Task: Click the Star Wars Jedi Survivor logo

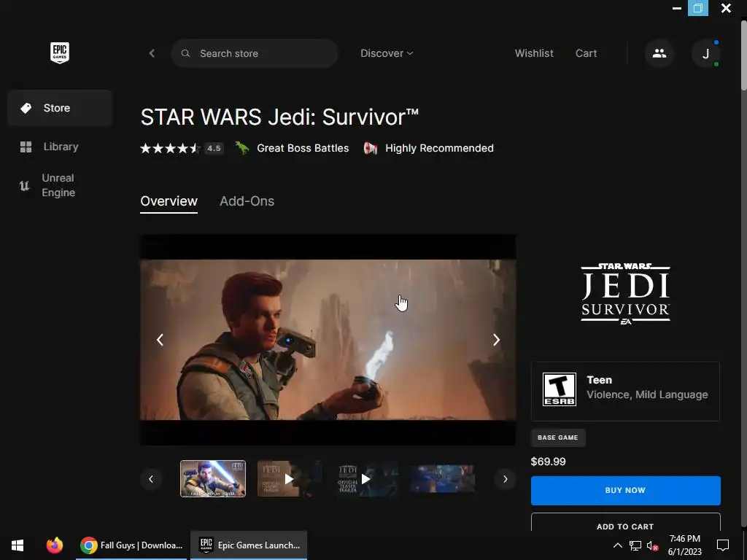Action: 625,294
